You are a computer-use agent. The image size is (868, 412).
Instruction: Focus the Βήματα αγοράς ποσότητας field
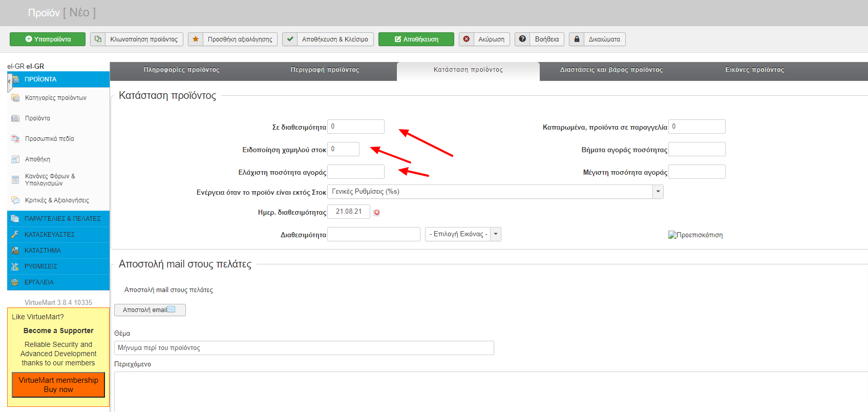coord(697,149)
